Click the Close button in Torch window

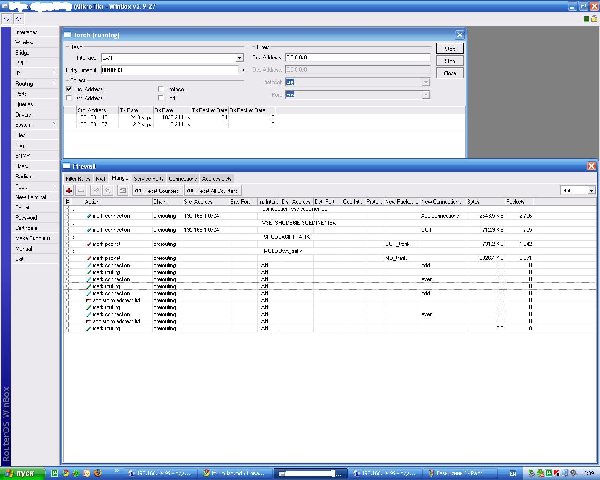(450, 73)
